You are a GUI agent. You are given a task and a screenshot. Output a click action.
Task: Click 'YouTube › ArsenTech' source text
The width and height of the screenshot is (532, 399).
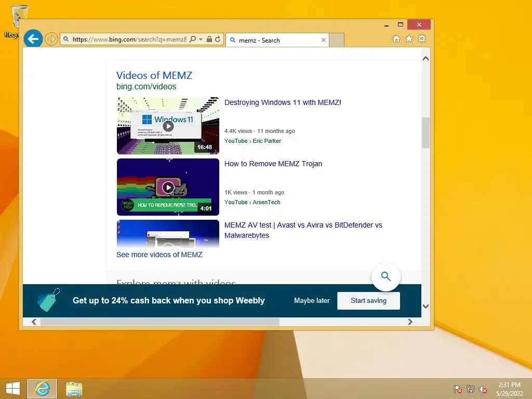point(252,202)
